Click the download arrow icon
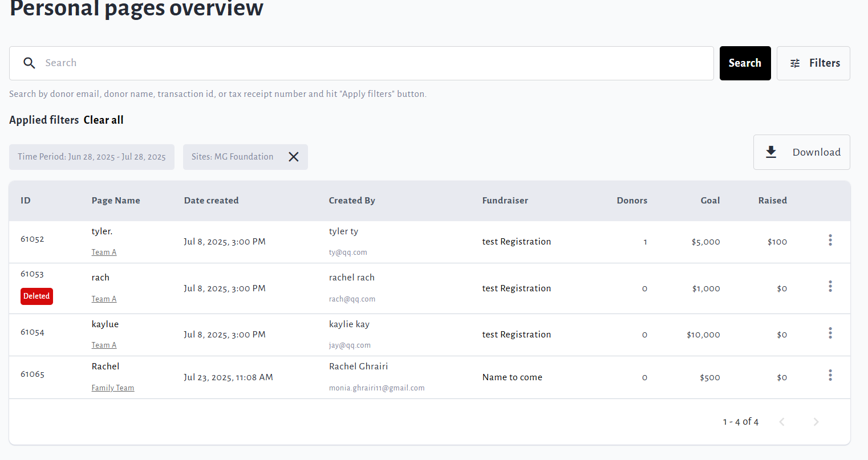The width and height of the screenshot is (868, 460). [771, 152]
